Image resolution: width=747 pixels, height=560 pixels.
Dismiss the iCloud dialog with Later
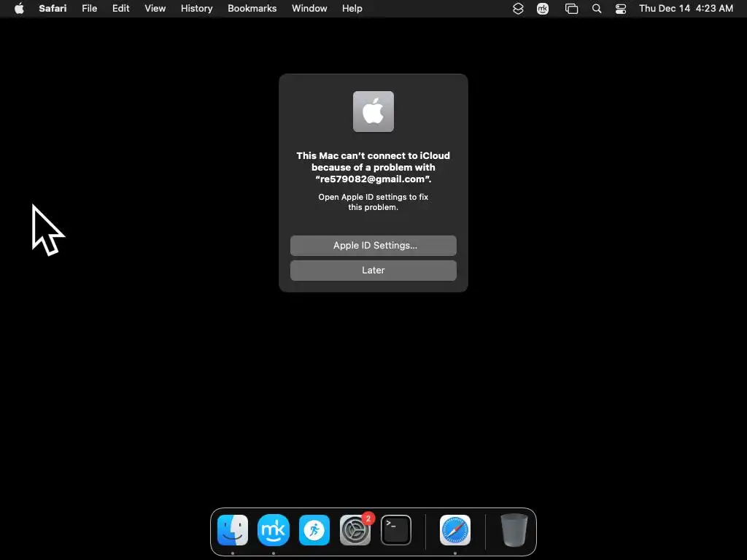373,270
